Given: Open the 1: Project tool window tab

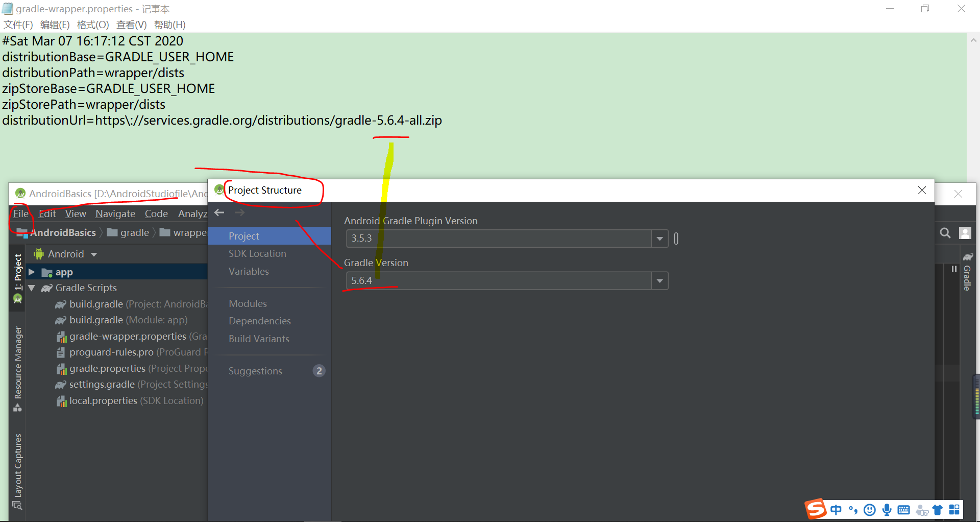Looking at the screenshot, I should click(x=18, y=278).
